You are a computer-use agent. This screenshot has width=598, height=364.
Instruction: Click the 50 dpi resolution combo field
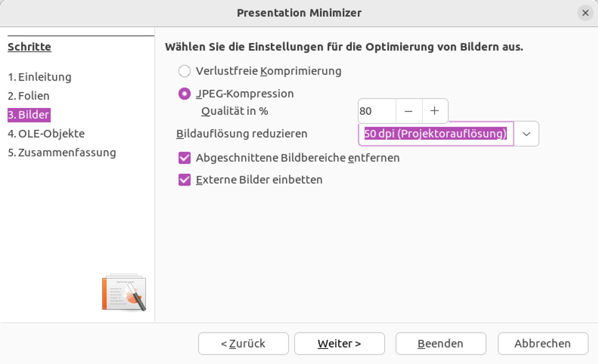point(435,134)
